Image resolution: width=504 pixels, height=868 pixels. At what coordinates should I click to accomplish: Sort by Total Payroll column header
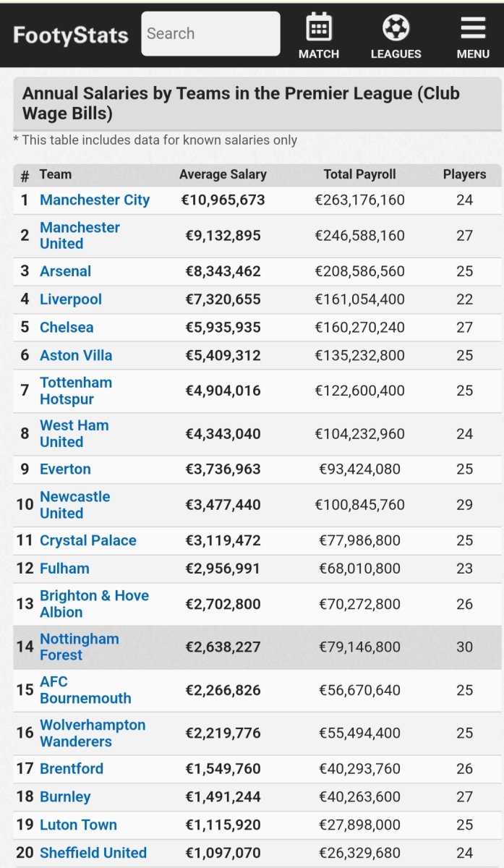pos(359,174)
